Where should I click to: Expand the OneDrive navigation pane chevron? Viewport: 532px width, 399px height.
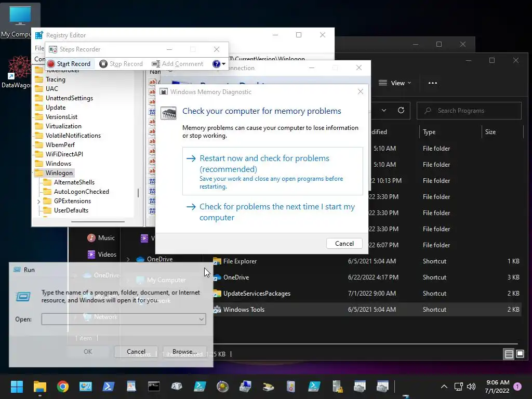pyautogui.click(x=128, y=259)
